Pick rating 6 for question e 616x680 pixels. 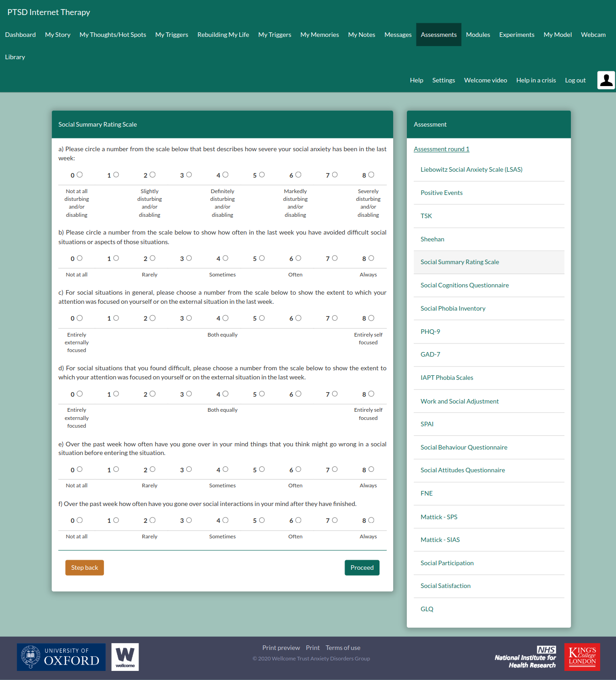298,469
